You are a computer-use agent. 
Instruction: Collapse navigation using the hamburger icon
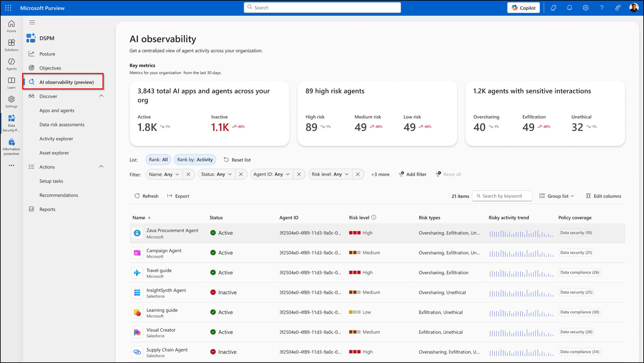click(32, 22)
